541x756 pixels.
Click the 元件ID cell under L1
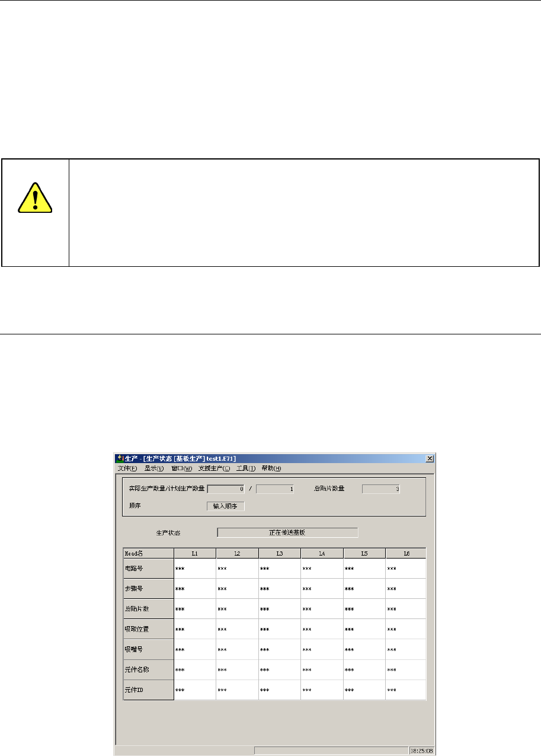click(x=195, y=690)
